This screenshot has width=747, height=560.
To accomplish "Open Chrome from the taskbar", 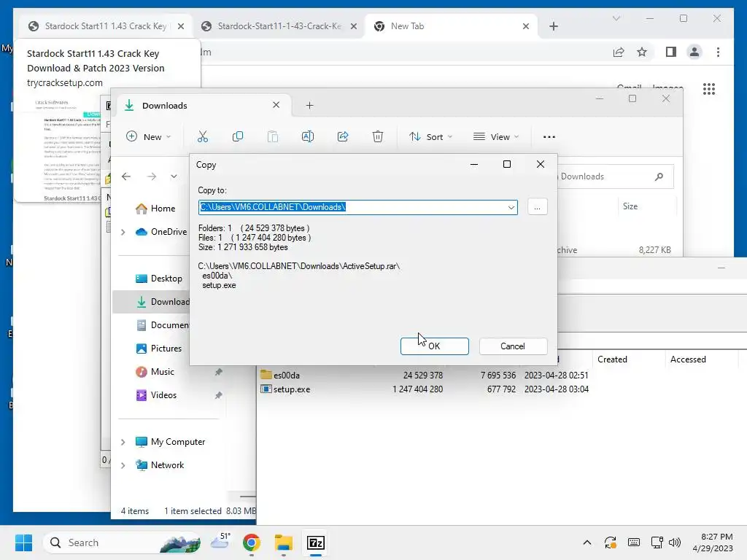I will click(x=252, y=542).
